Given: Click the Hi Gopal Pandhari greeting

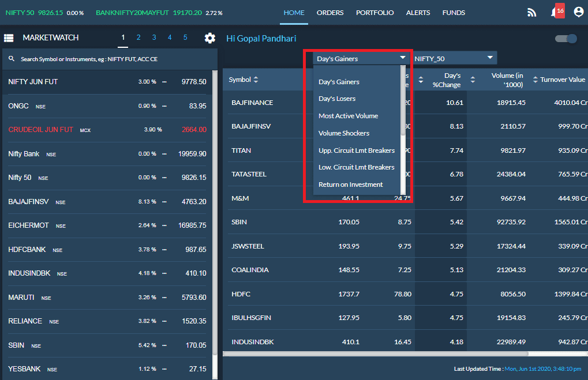Looking at the screenshot, I should [x=261, y=39].
